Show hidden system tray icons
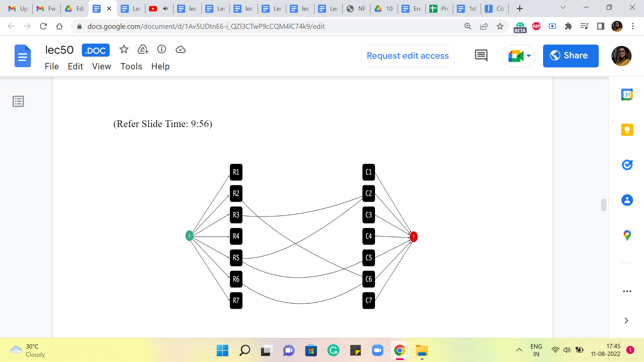Image resolution: width=644 pixels, height=362 pixels. tap(519, 350)
